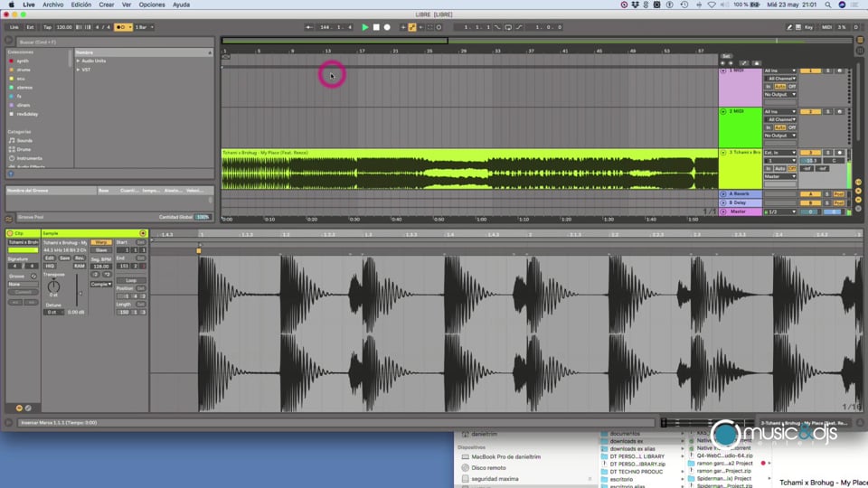Solo track 1 MIDI
The image size is (868, 488).
pyautogui.click(x=827, y=70)
